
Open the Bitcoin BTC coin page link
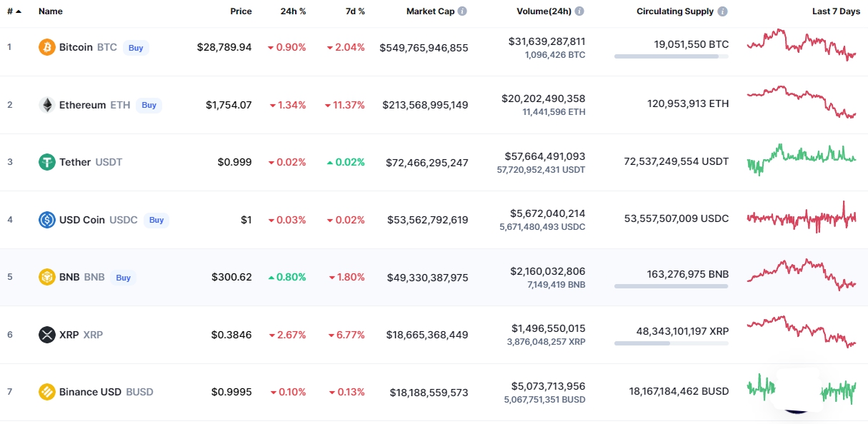(x=88, y=47)
